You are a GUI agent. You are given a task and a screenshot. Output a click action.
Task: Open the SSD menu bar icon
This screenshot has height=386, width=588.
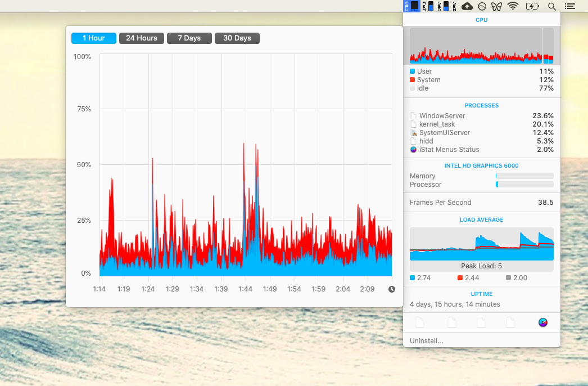442,6
